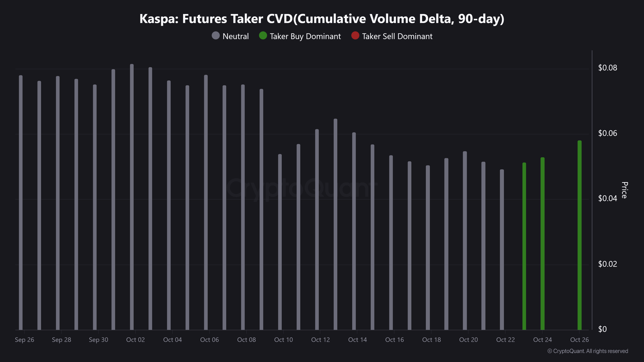Image resolution: width=644 pixels, height=362 pixels.
Task: Click the CryptoQuant watermark in chart center
Action: [301, 188]
